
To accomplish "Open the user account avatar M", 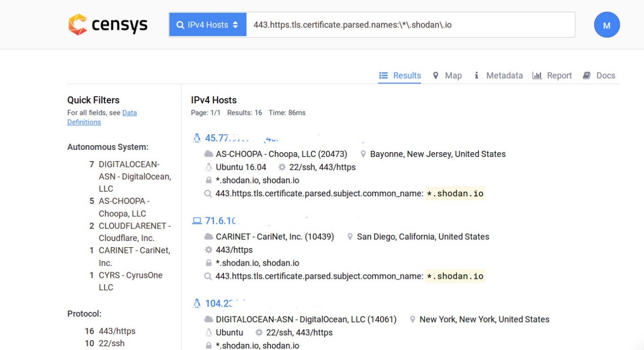I will (x=607, y=25).
